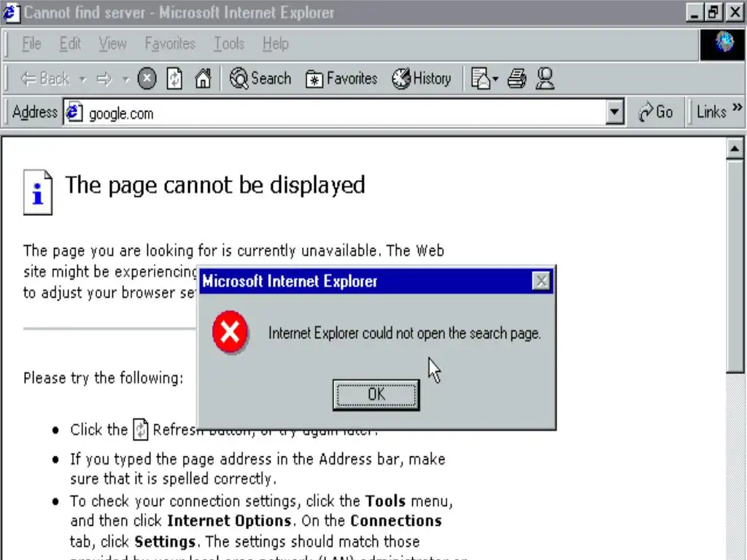Click the bold 'Connections' text
The height and width of the screenshot is (560, 747).
pos(396,521)
